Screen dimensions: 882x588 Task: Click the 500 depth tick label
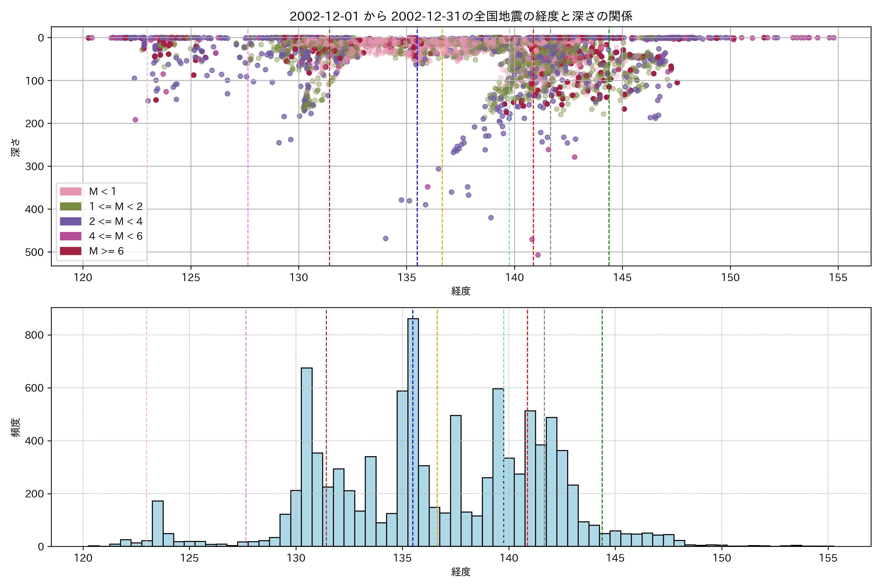pos(35,252)
